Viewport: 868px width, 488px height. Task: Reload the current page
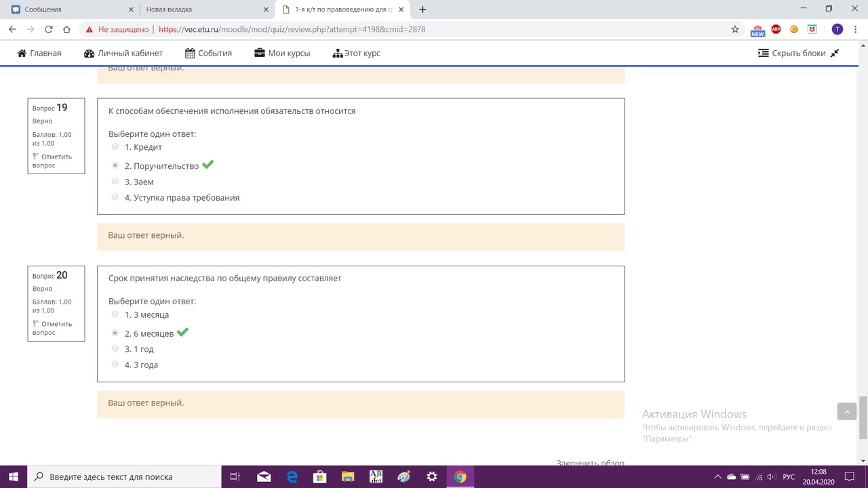(x=49, y=29)
